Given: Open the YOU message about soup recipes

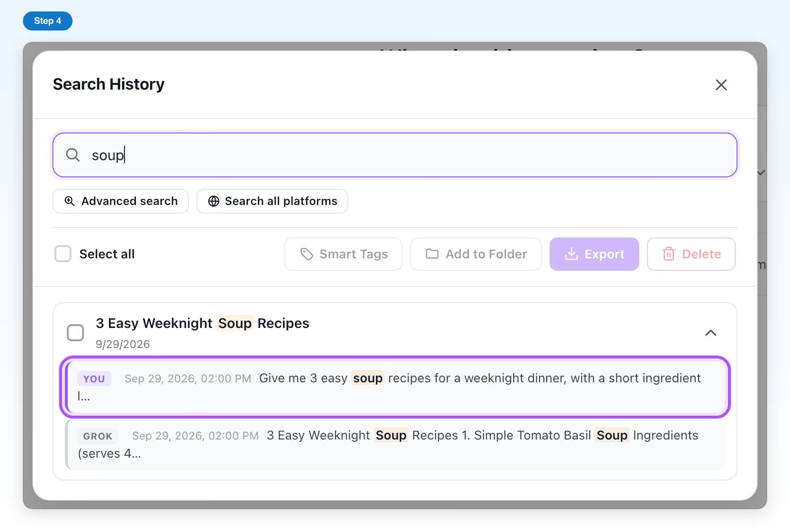Looking at the screenshot, I should tap(395, 387).
